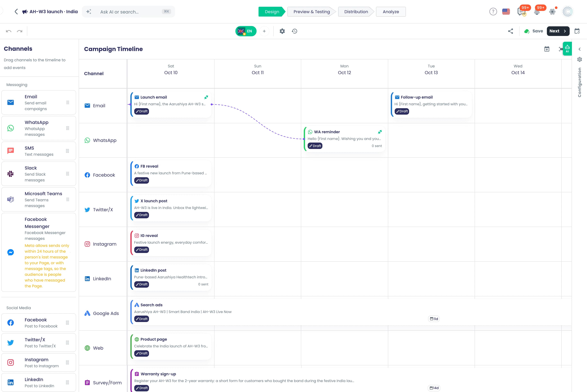This screenshot has width=587, height=392.
Task: Select the WhatsApp messaging channel card
Action: [39, 128]
